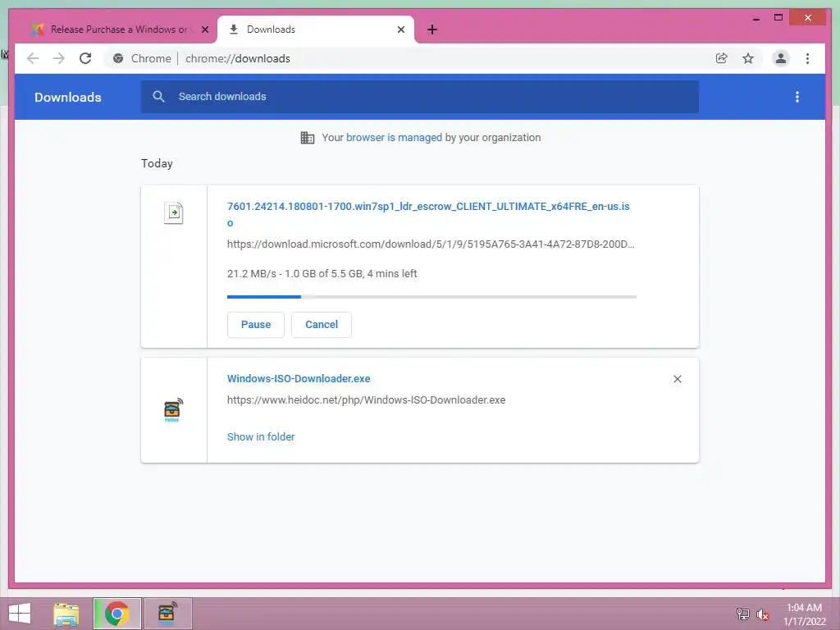Image resolution: width=840 pixels, height=630 pixels.
Task: Open the win7sp1 ISO file name link
Action: 428,214
